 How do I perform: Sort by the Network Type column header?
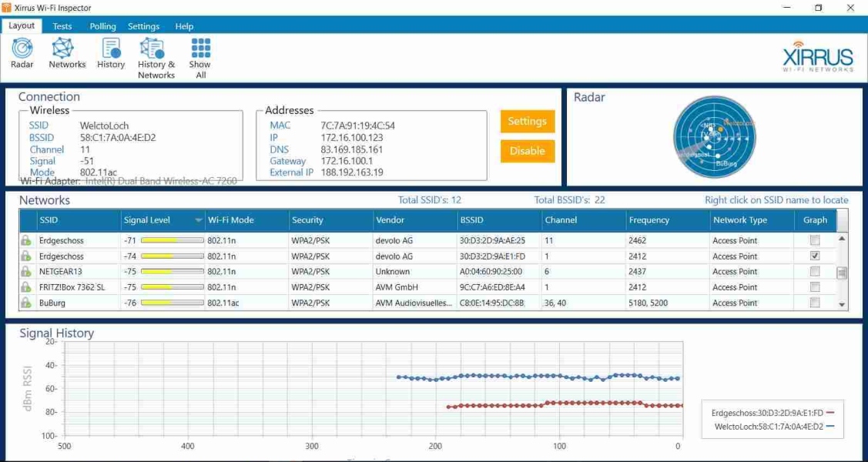[x=752, y=220]
